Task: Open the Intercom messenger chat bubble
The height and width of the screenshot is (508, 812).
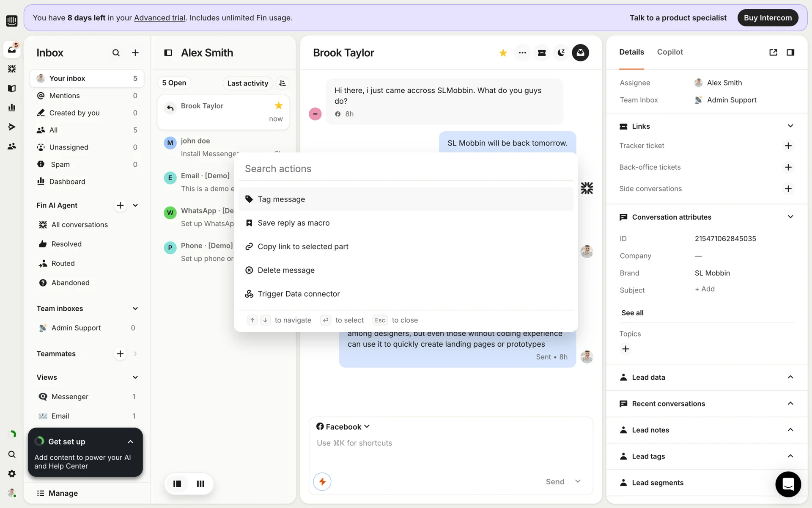Action: (x=788, y=484)
